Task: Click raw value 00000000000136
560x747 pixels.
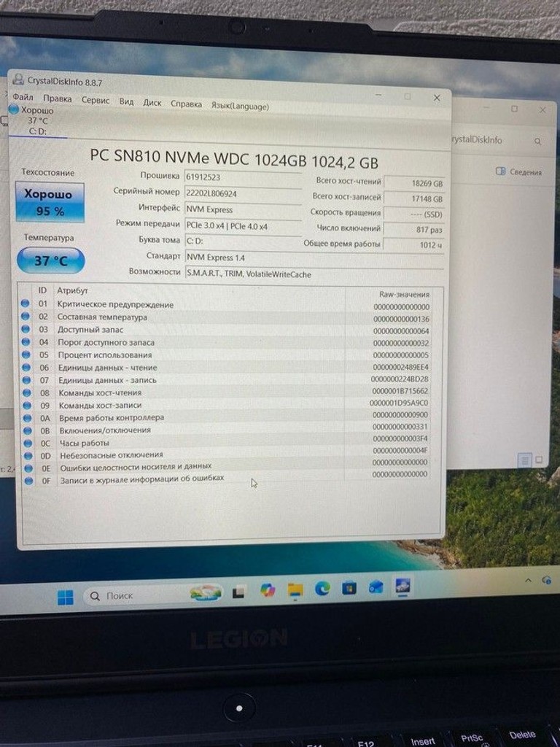Action: pos(401,319)
